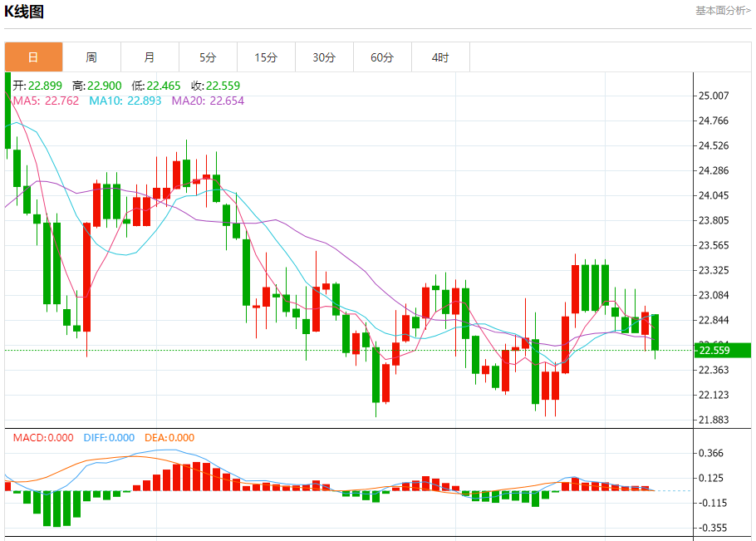Click the MACD indicator label
The image size is (756, 541).
[42, 438]
